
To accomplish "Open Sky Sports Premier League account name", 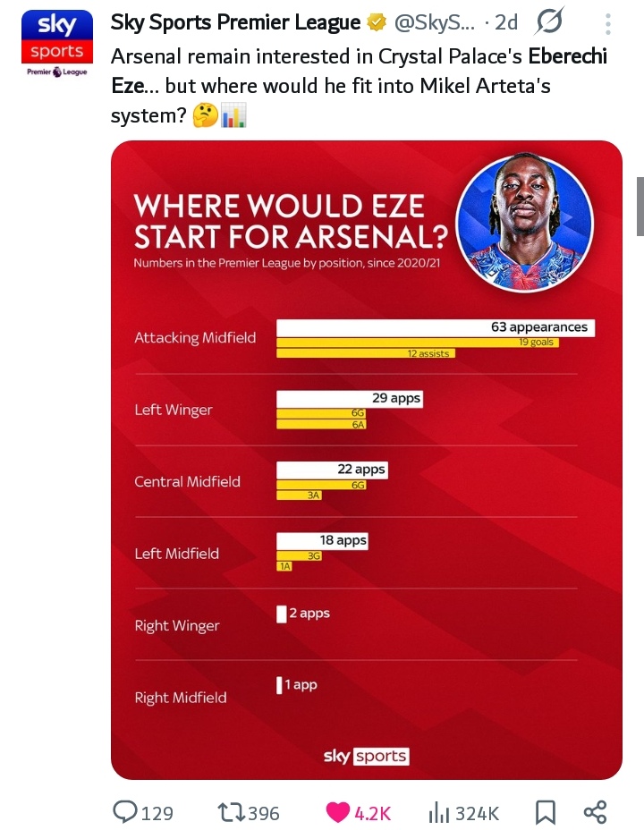I will coord(235,23).
